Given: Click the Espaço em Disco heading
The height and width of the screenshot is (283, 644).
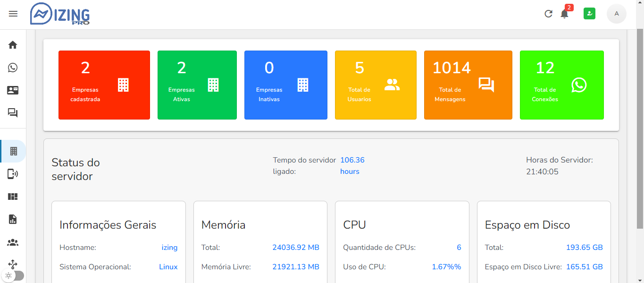Looking at the screenshot, I should click(527, 225).
